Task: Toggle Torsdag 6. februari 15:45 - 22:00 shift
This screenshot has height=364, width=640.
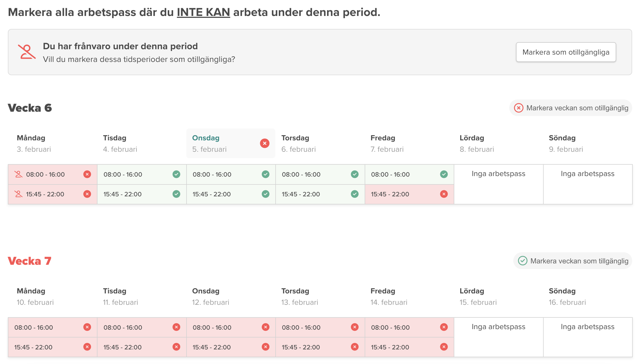Action: 320,194
